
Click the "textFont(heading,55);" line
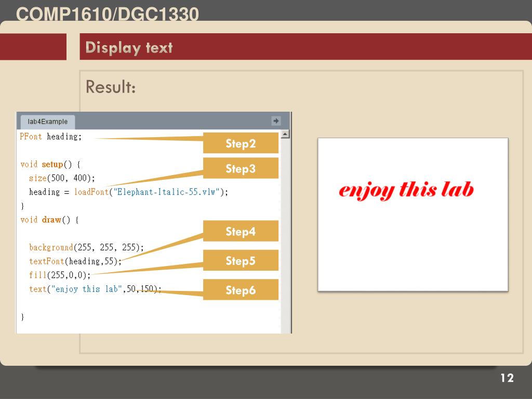[x=75, y=261]
